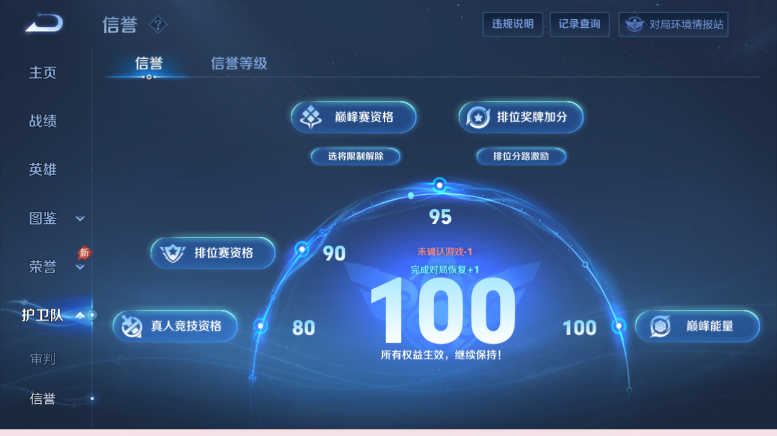Click 所有权益生效，继续保持！ text
777x436 pixels.
click(x=441, y=355)
